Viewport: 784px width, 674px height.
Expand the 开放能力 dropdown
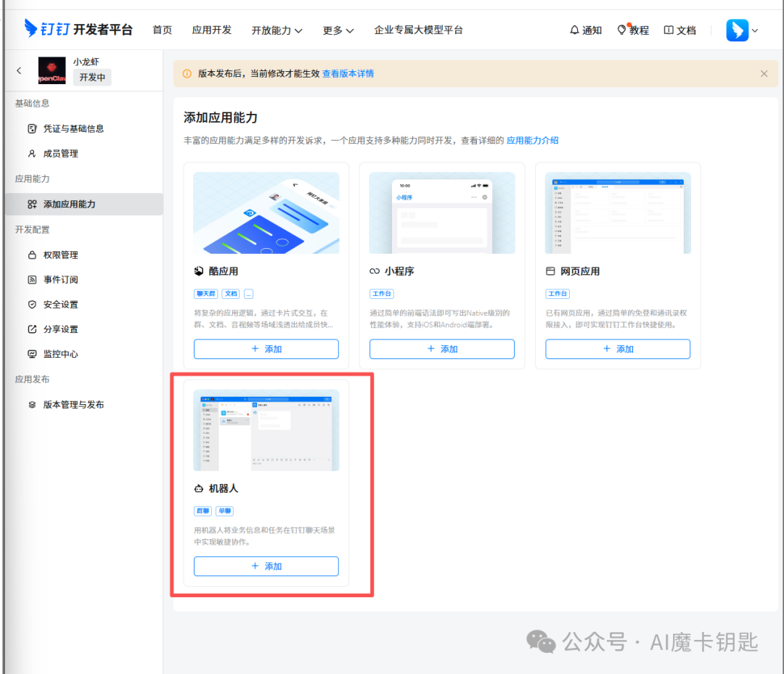[x=277, y=30]
